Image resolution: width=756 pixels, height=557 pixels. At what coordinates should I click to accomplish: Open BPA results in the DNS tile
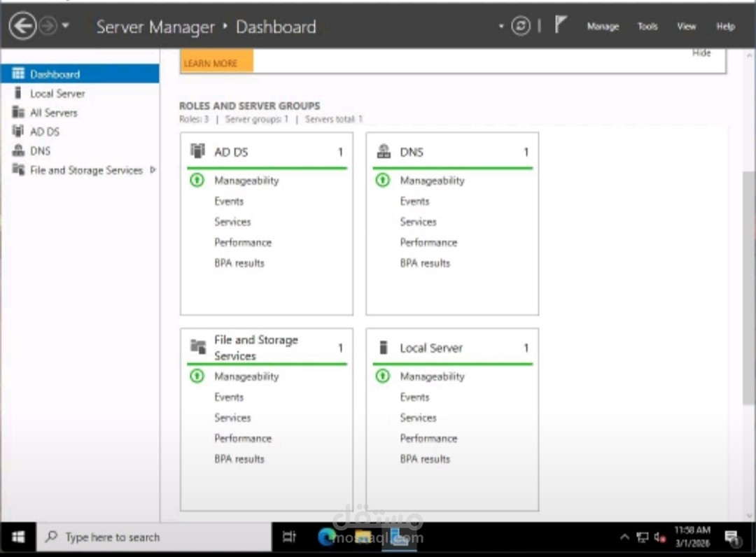point(424,263)
